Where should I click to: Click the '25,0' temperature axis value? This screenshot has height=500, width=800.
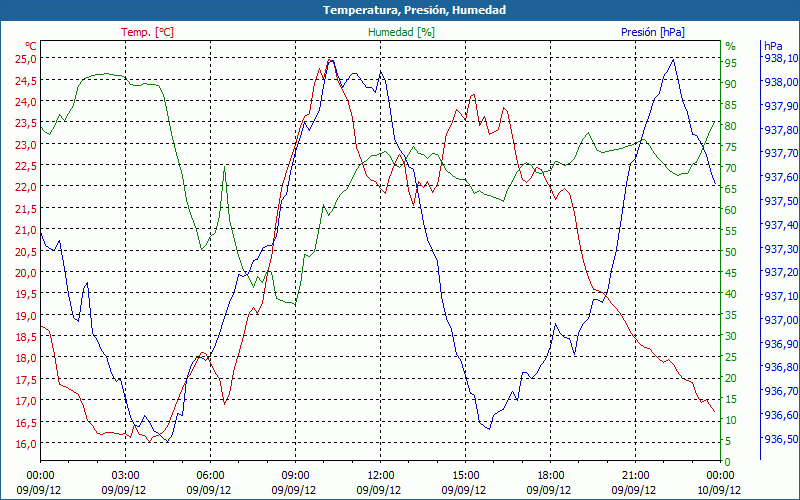tap(25, 59)
